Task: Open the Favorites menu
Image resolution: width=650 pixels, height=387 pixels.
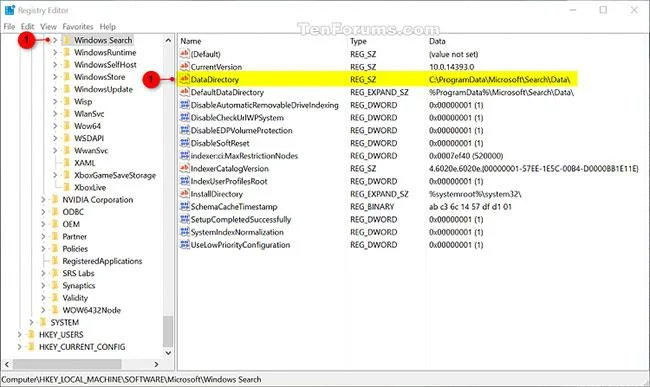Action: click(x=78, y=27)
